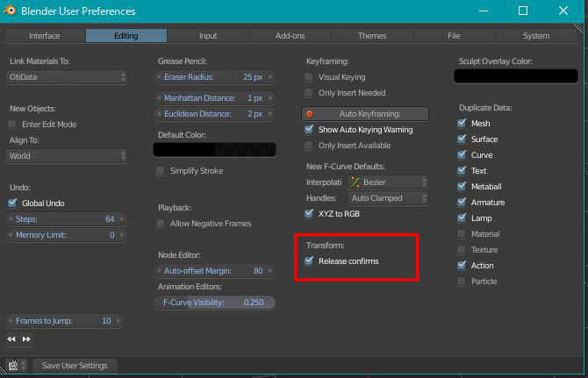This screenshot has height=378, width=588.
Task: Switch to the File tab
Action: 454,36
